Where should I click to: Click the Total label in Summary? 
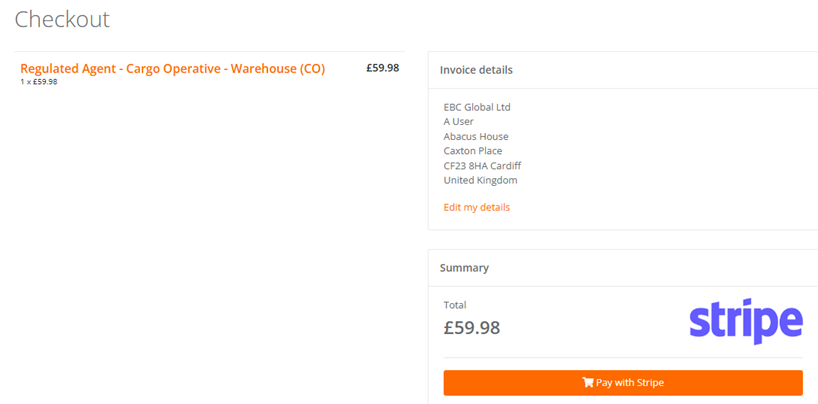[x=455, y=305]
